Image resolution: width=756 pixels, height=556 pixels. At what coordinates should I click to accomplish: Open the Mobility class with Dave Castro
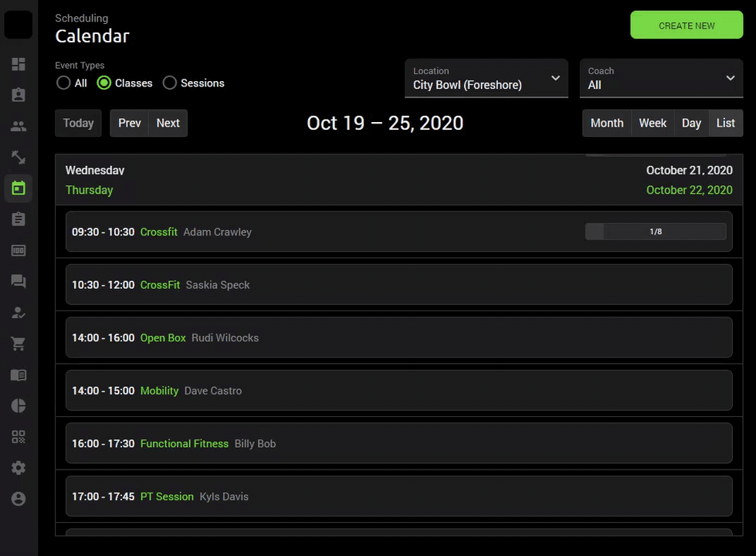pyautogui.click(x=398, y=391)
